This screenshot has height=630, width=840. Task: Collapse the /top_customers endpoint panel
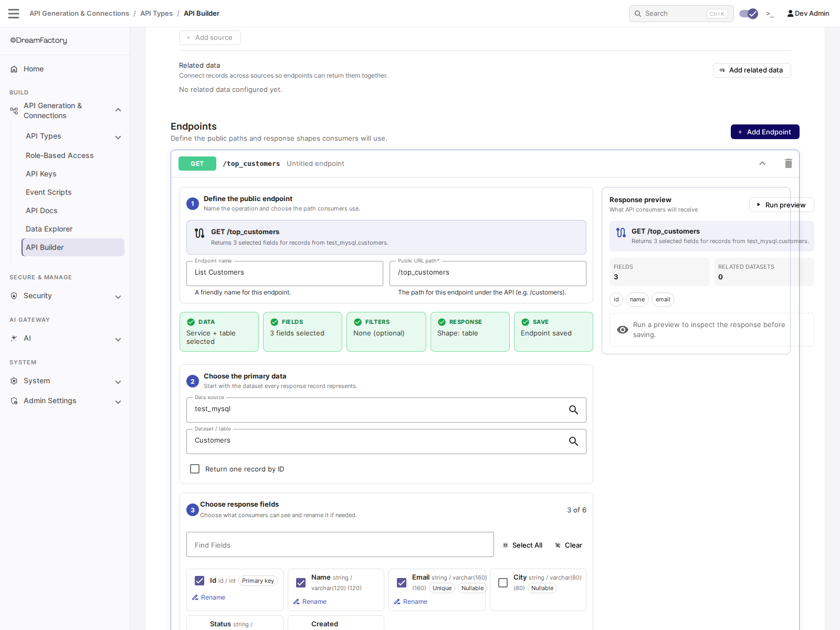[x=762, y=163]
